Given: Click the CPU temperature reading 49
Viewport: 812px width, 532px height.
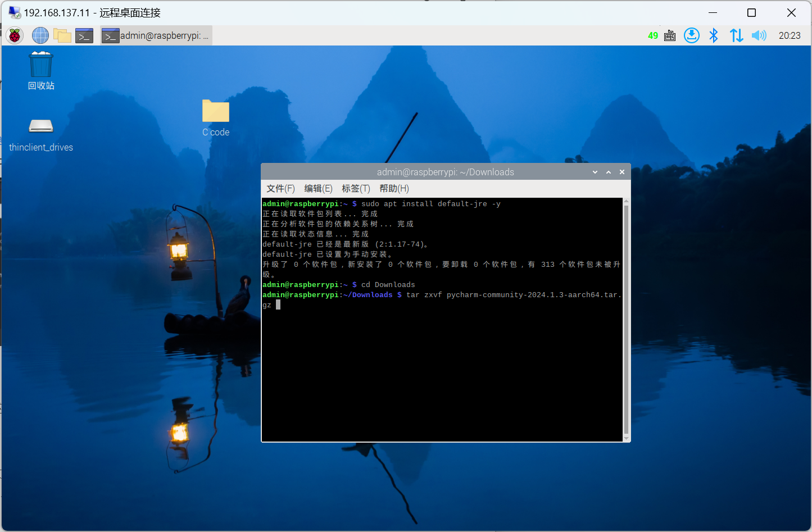Looking at the screenshot, I should pyautogui.click(x=653, y=35).
